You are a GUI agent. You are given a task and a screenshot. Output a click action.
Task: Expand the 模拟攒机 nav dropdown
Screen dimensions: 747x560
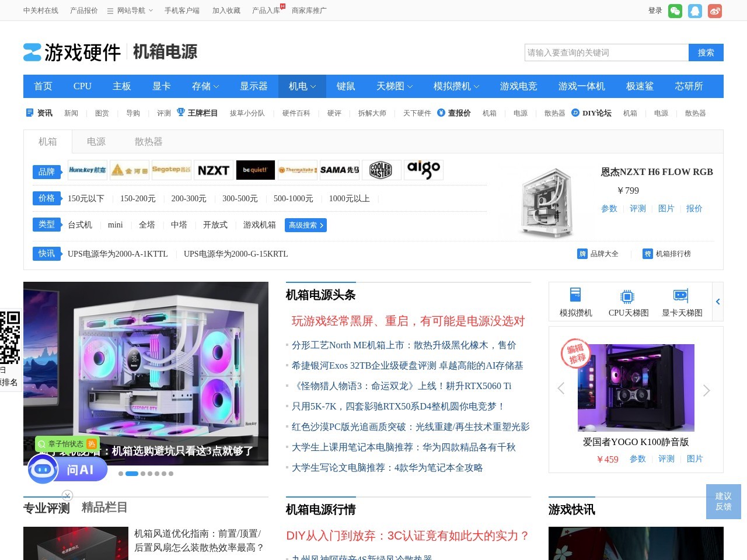coord(457,86)
